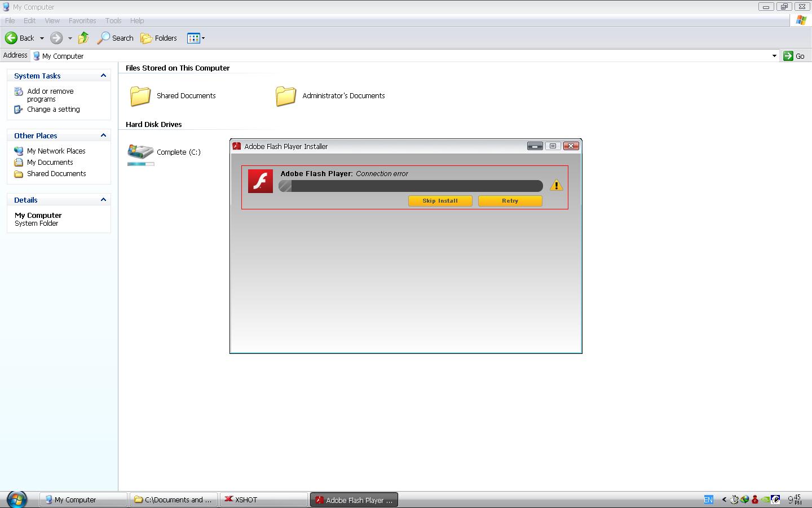Open the File menu
The width and height of the screenshot is (812, 508).
[x=10, y=20]
